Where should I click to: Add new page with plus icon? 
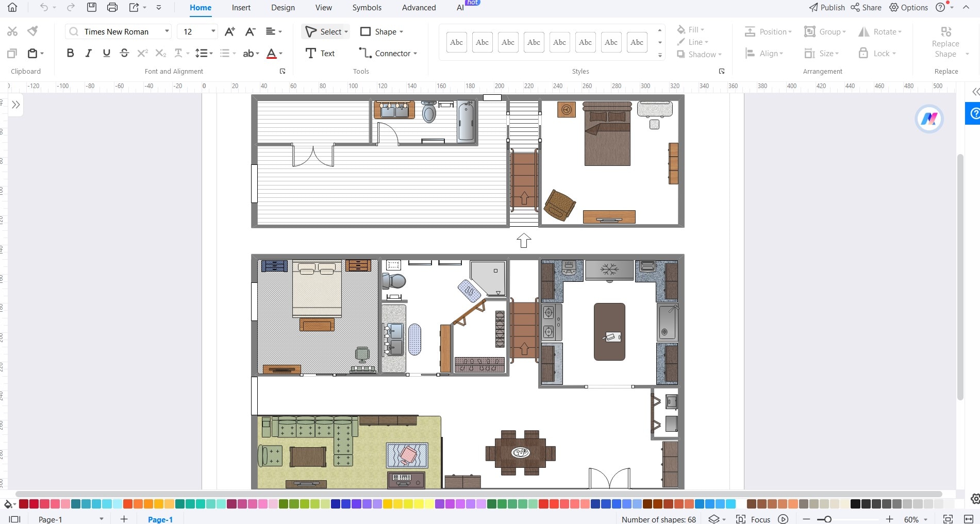coord(124,519)
